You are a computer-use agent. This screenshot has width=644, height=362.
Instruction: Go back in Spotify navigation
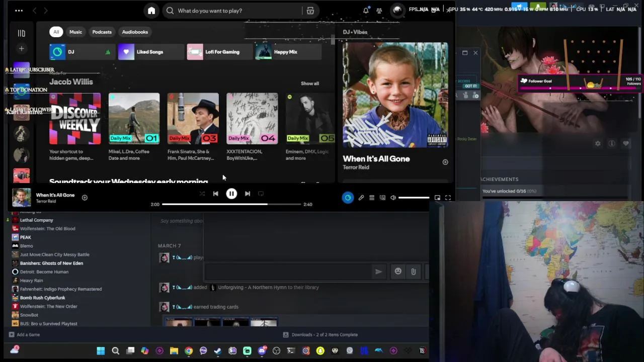coord(34,11)
